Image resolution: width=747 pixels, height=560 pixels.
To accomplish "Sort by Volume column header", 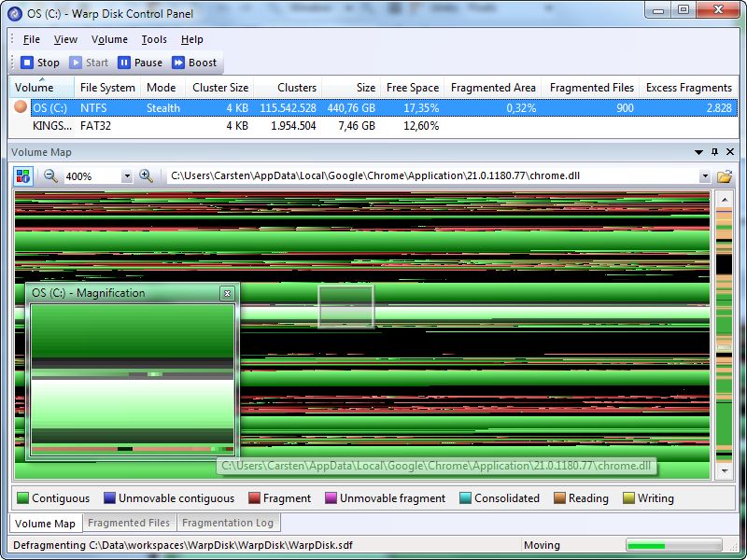I will pyautogui.click(x=41, y=88).
